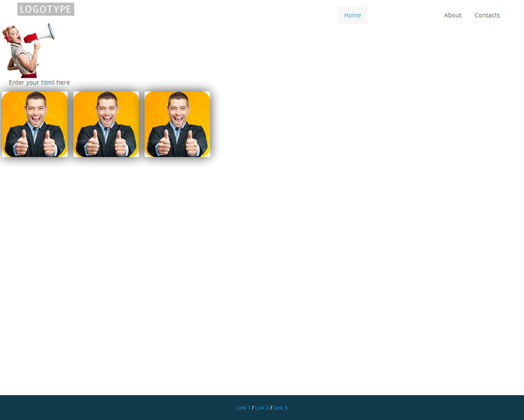Follow footer Link 2
Screen dimensions: 524x420
point(261,407)
